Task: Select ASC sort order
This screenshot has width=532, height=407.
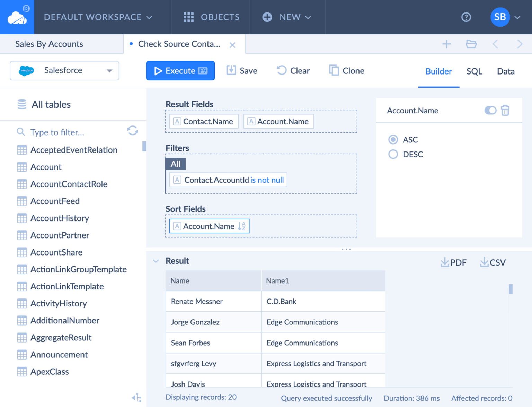Action: 393,140
